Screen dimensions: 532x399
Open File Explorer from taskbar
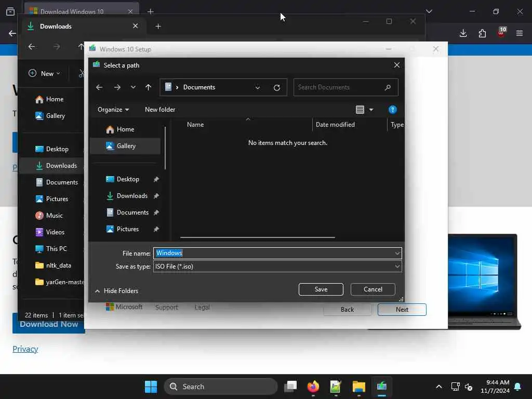(x=358, y=387)
